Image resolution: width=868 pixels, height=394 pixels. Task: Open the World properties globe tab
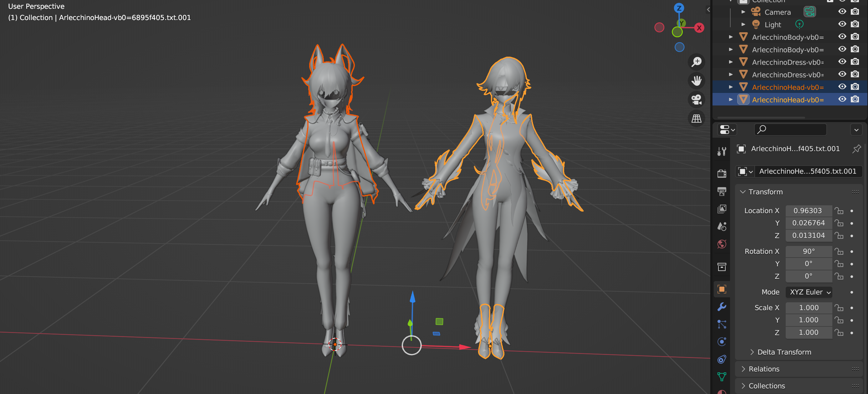(x=722, y=244)
